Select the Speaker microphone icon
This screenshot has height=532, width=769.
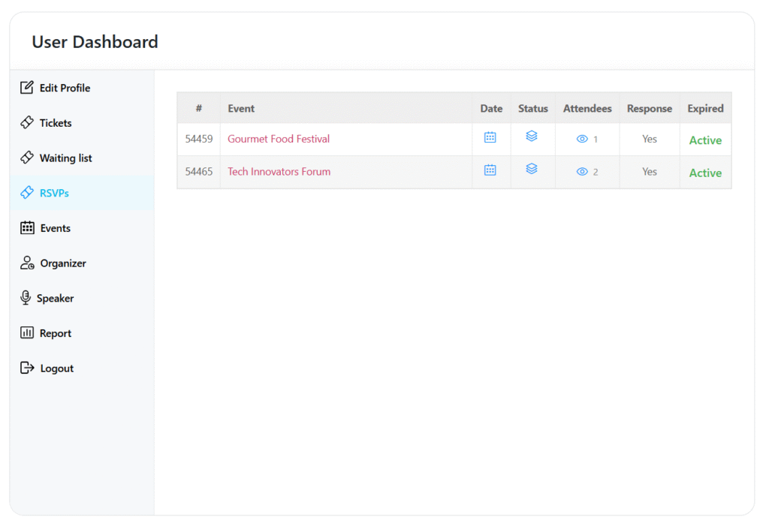coord(25,298)
